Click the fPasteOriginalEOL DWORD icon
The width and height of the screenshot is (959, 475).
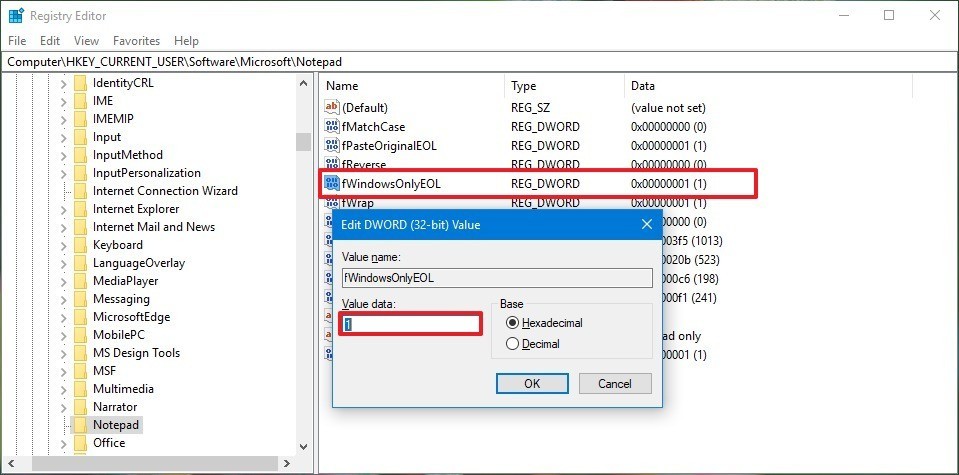(331, 145)
